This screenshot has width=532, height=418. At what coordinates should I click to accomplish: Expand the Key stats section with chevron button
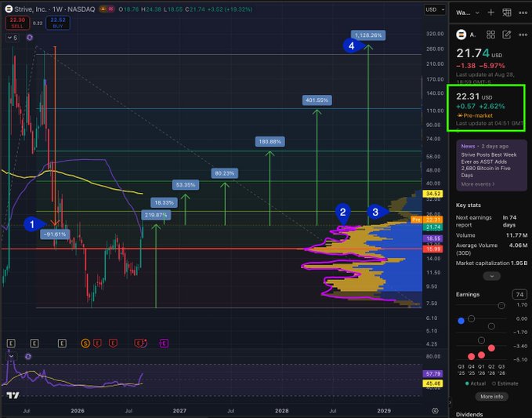coord(491,276)
